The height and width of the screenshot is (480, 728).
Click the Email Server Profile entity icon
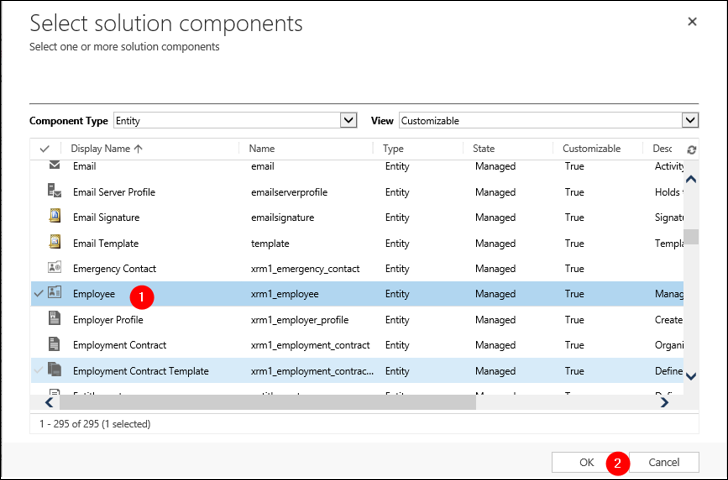[x=55, y=191]
